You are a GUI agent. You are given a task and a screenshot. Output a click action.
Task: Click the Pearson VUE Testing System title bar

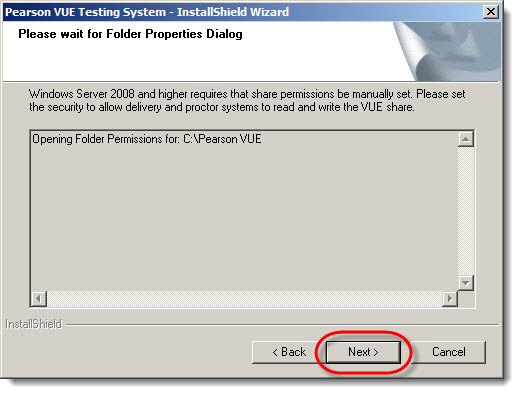pos(147,12)
